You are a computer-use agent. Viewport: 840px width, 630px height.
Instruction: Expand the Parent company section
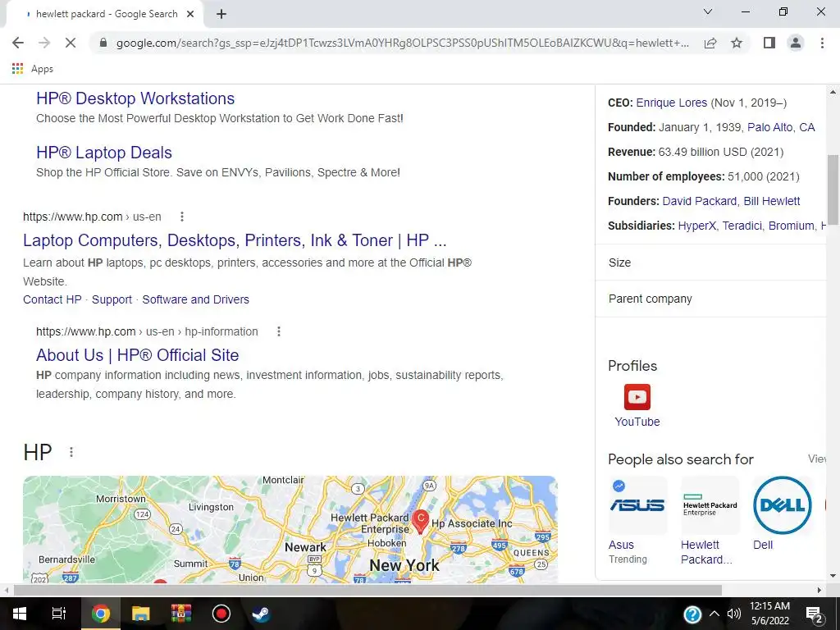tap(710, 299)
